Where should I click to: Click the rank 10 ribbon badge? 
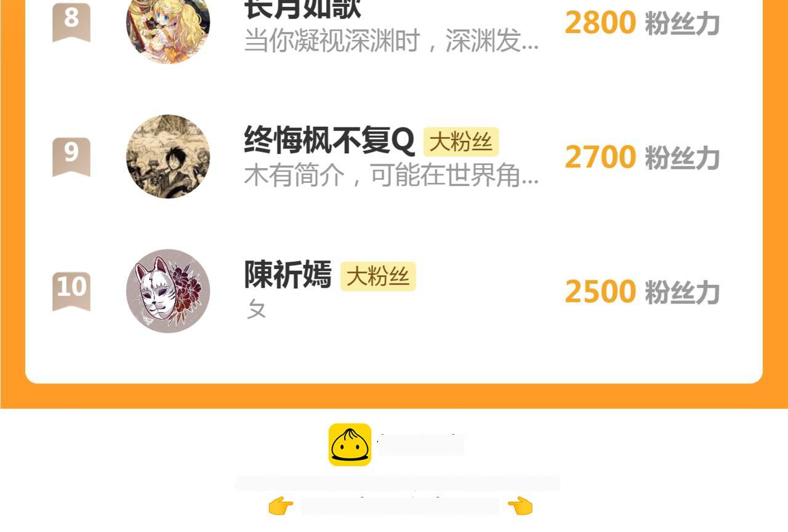tap(71, 291)
